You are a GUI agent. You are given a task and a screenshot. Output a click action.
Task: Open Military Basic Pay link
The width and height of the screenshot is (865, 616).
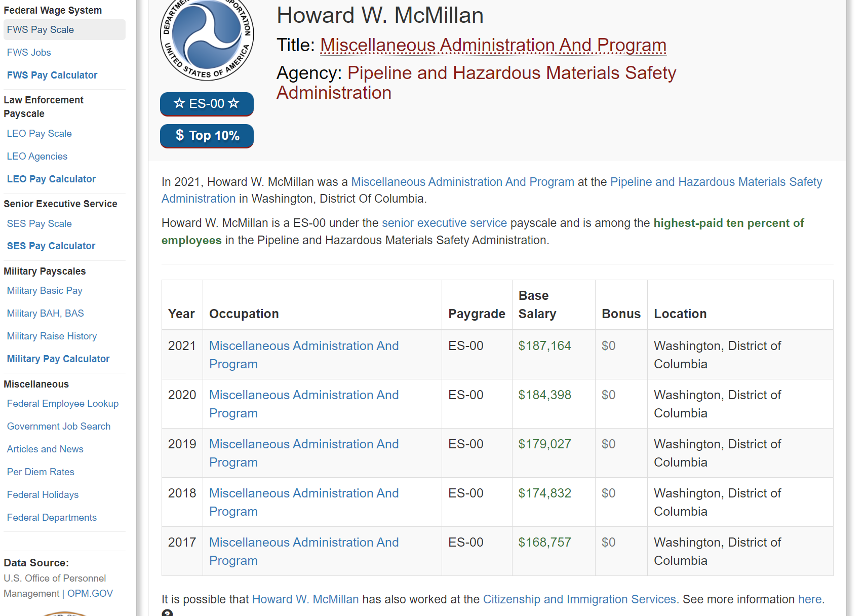[x=45, y=290]
